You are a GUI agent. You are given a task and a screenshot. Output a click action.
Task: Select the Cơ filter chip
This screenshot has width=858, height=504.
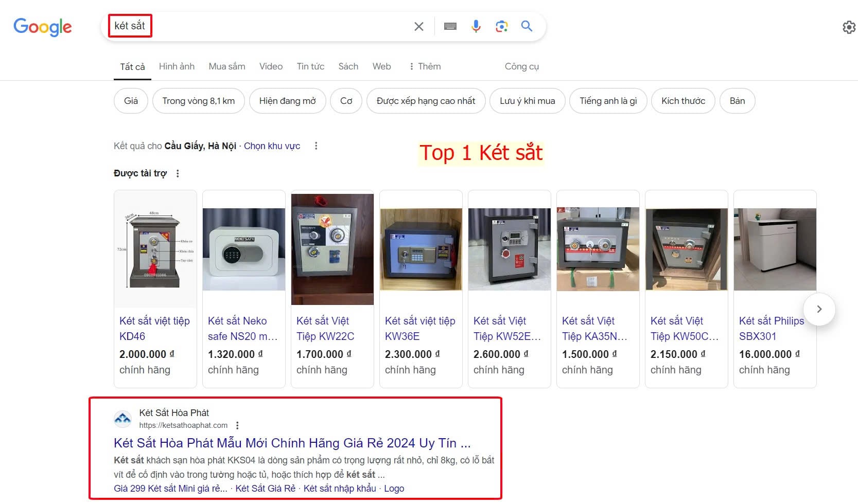[346, 101]
